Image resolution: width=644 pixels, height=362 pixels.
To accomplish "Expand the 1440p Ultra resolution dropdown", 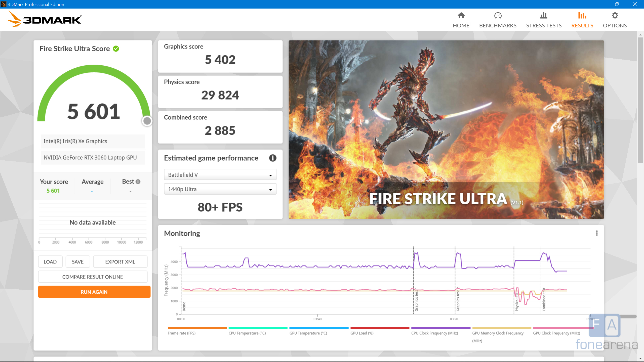I will click(220, 189).
